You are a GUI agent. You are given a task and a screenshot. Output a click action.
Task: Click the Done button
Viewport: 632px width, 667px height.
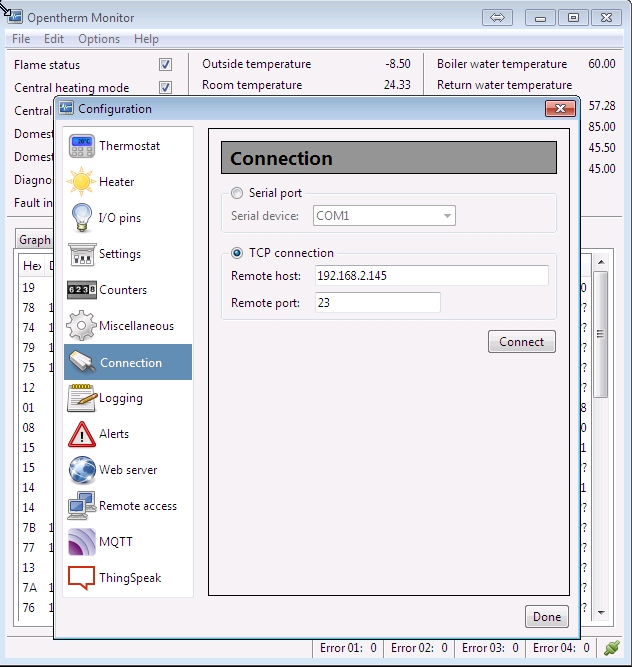tap(547, 617)
